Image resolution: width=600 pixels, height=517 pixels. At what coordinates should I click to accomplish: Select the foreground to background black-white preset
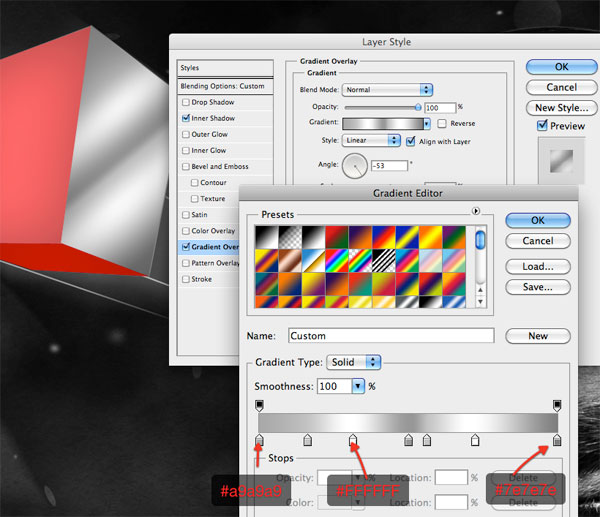tap(267, 237)
